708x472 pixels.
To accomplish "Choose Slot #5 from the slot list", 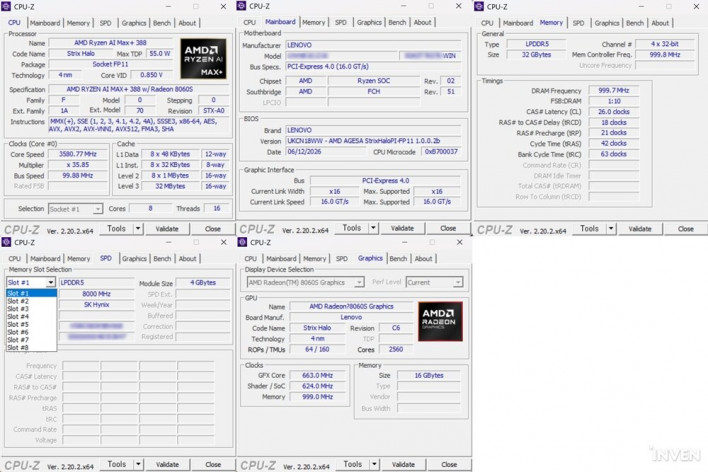I will (31, 324).
